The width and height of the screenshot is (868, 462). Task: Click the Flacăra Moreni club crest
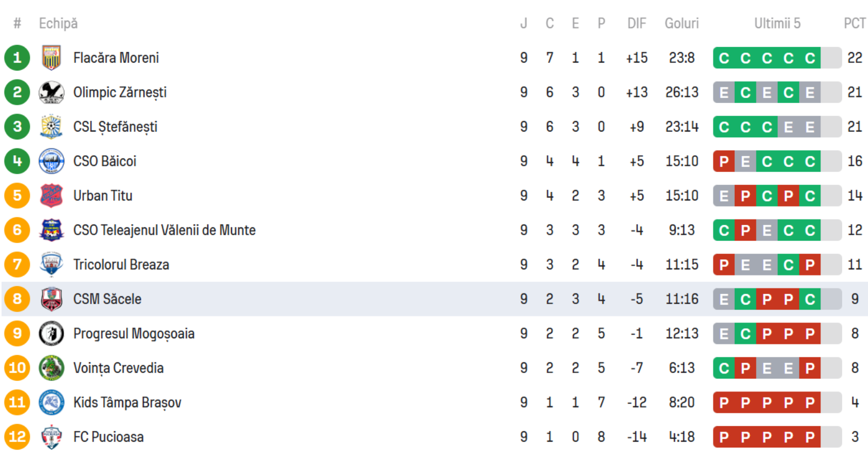(x=51, y=58)
